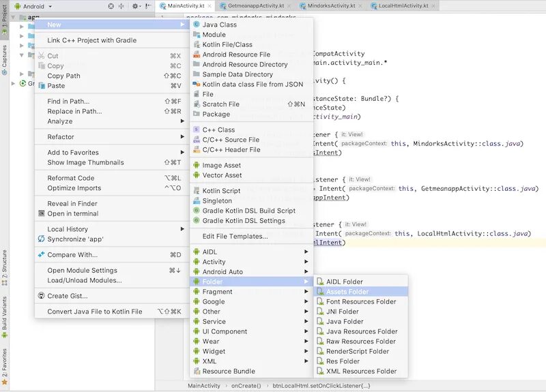Expand the Widget submenu arrow
Viewport: 546px width, 392px height.
(x=306, y=351)
